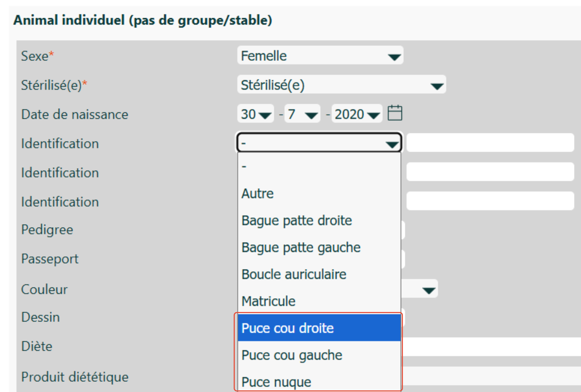Choose Matricule identification type

coord(319,301)
